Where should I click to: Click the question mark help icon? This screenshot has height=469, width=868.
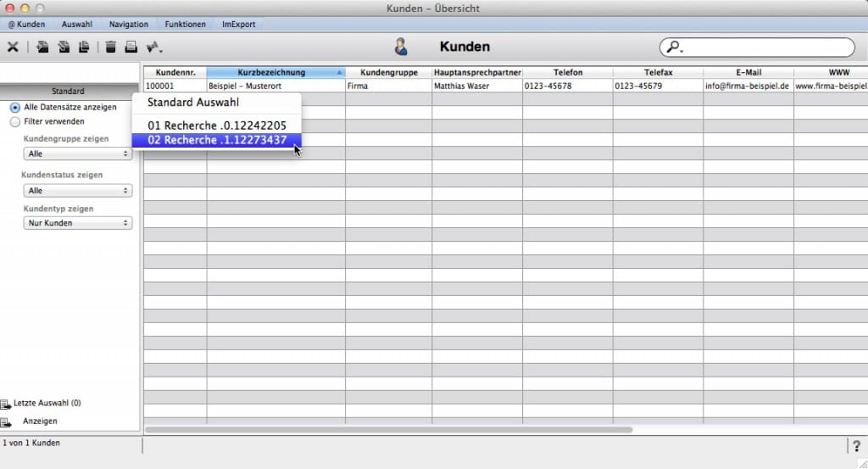pos(856,446)
